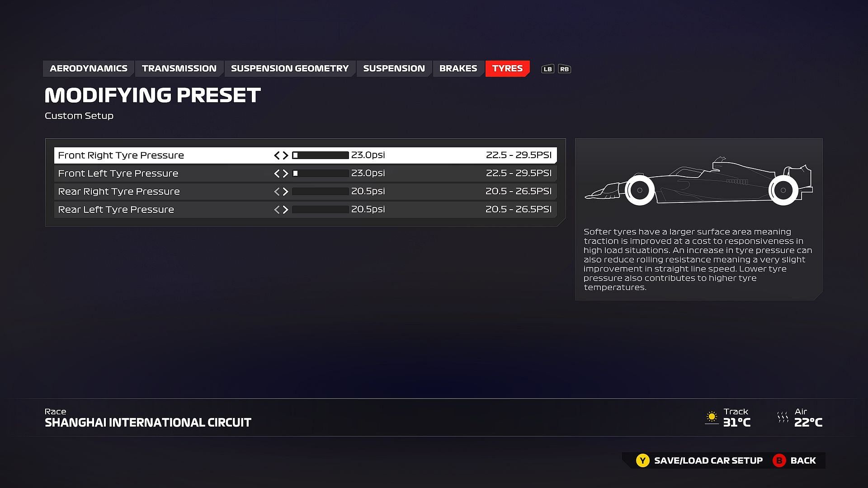Open SAVE/LOAD CAR SETUP menu

708,460
